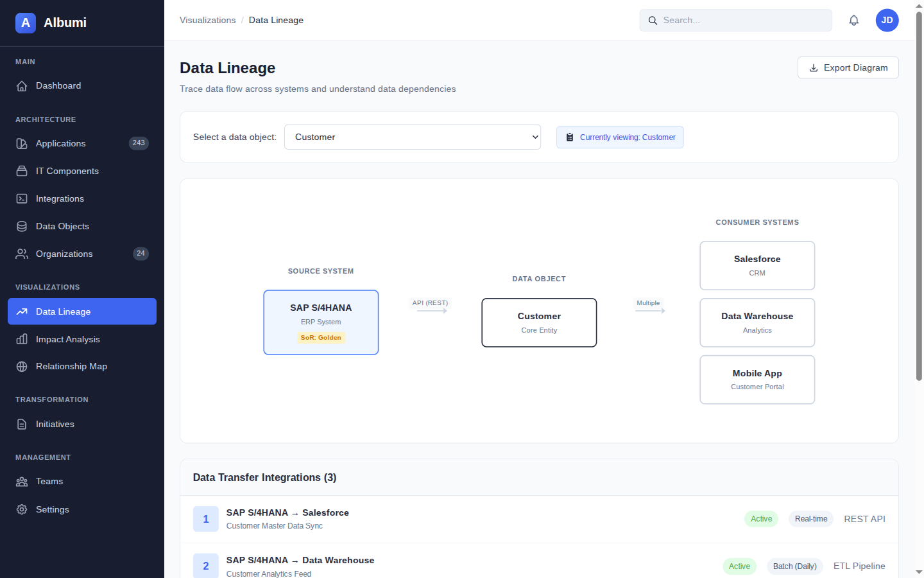Select Data Lineage in the Visualizations menu
Viewport: 924px width, 578px height.
pos(64,311)
